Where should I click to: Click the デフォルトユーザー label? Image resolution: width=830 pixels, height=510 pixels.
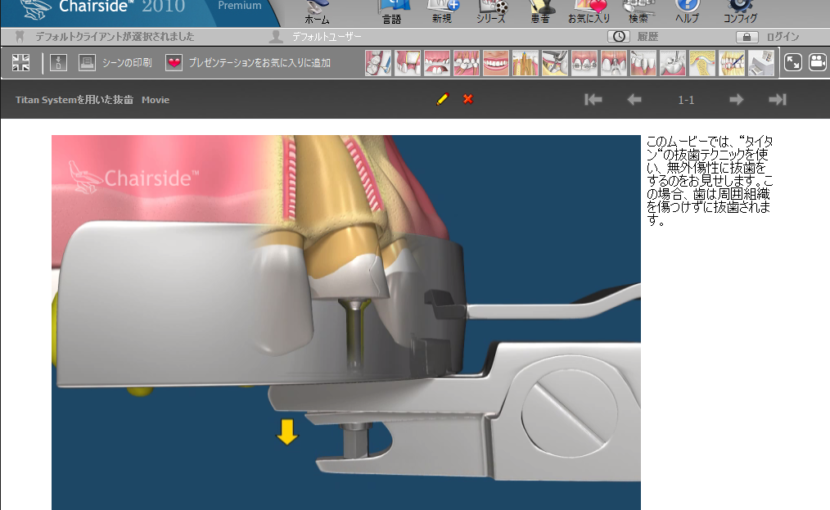tap(327, 37)
